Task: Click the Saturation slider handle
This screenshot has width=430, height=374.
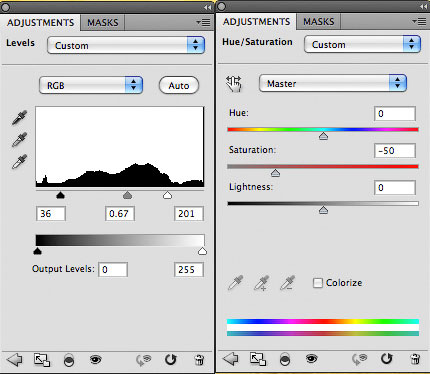Action: click(275, 173)
